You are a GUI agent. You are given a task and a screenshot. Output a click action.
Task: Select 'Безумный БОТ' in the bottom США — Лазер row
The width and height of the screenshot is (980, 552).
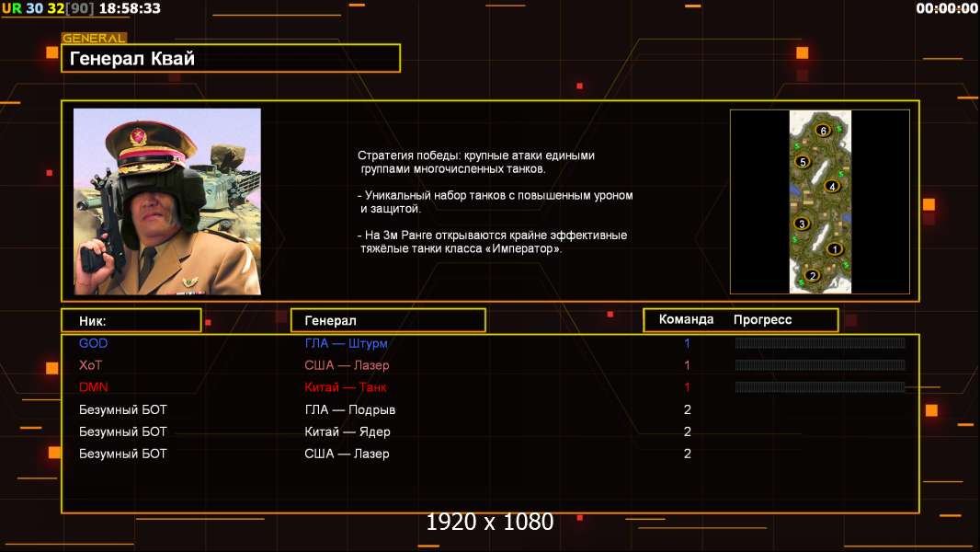click(123, 454)
